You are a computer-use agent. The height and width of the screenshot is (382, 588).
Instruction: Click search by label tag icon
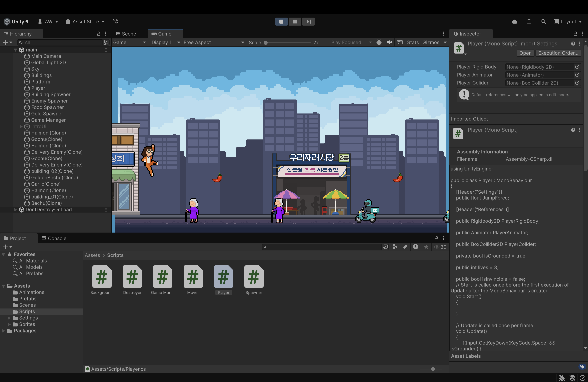click(x=405, y=247)
